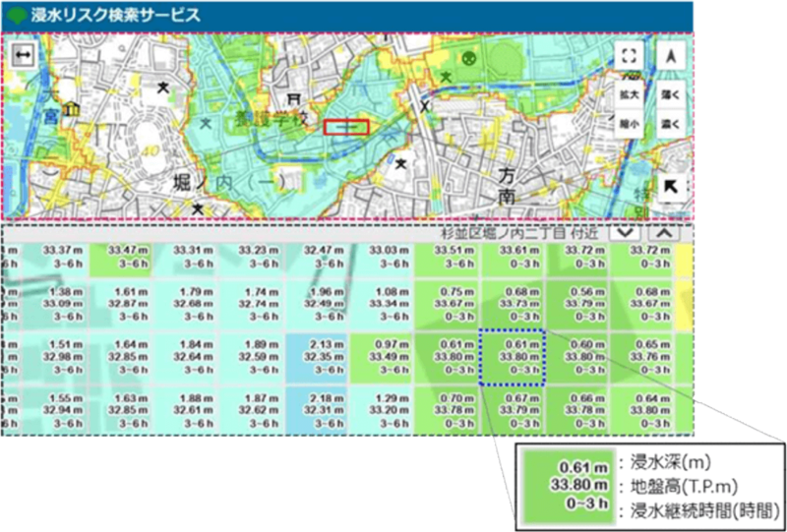Image resolution: width=787 pixels, height=532 pixels.
Task: Select the cell with 1.51 m depth
Action: [56, 359]
